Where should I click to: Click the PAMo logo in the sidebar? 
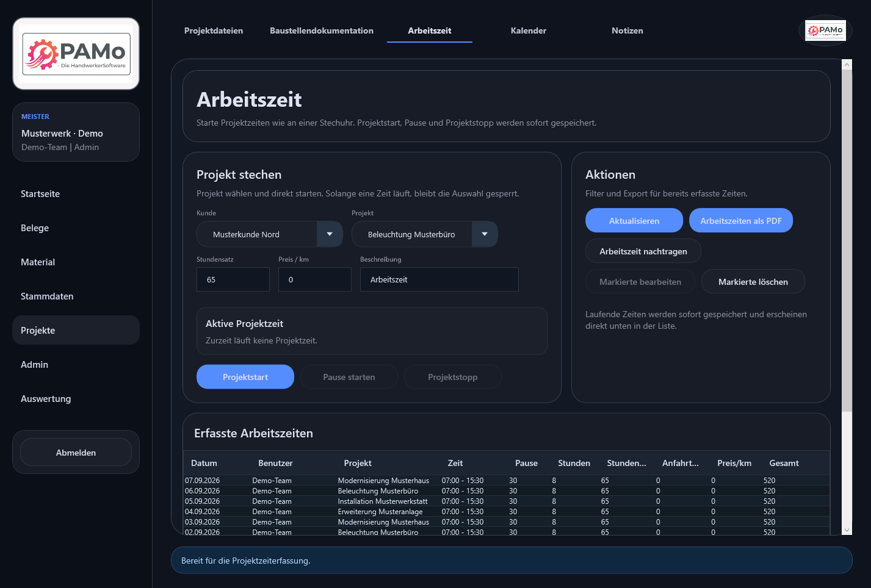pyautogui.click(x=76, y=54)
